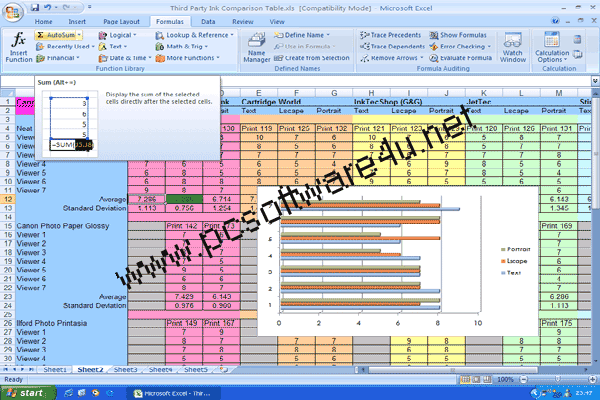Click Microsoft Excel taskbar button

(173, 393)
